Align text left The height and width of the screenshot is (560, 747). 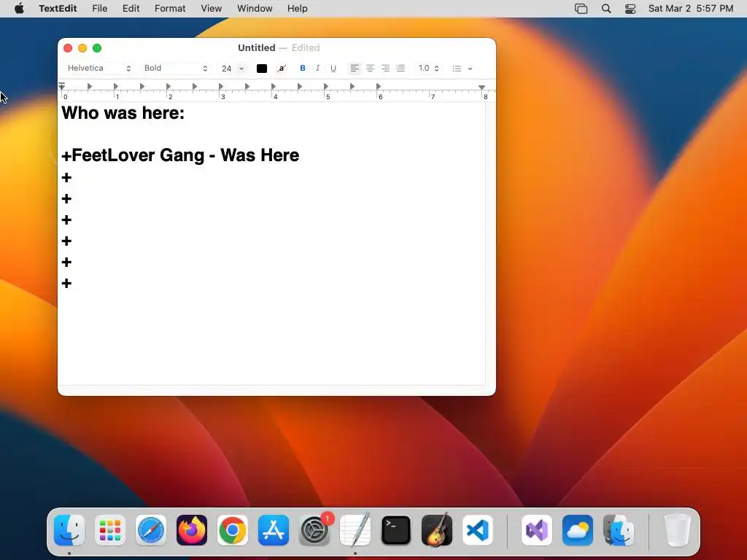pos(355,69)
